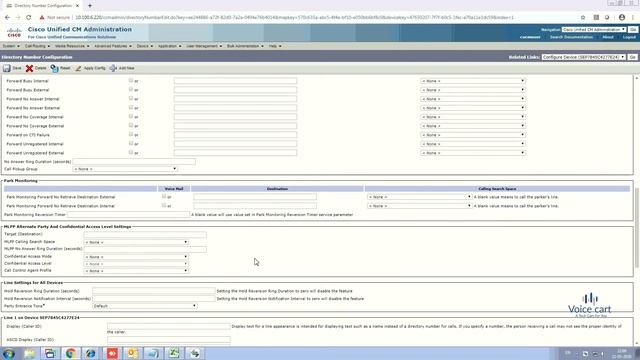640x360 pixels.
Task: Open Windows Start button
Action: click(x=9, y=353)
